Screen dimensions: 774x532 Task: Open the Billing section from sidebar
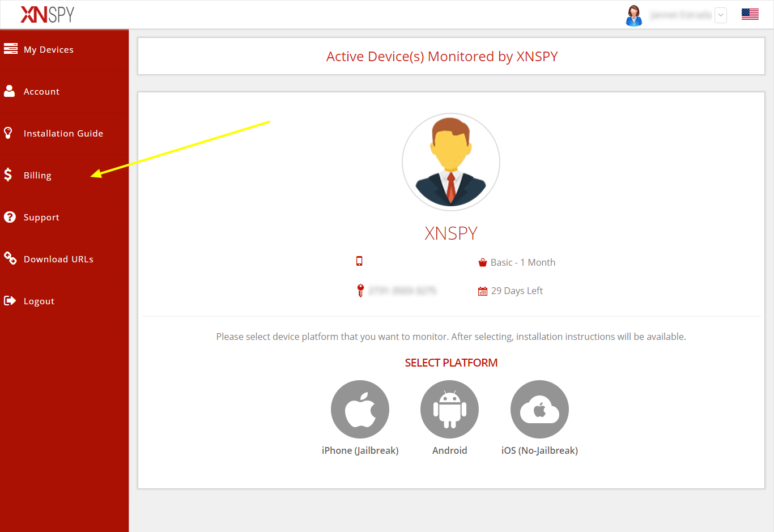(x=37, y=175)
